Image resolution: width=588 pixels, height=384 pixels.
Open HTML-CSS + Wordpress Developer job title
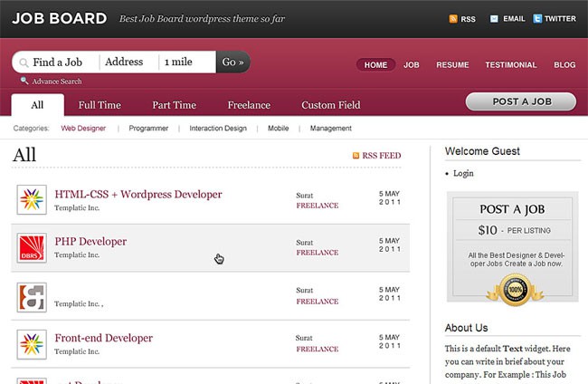[x=138, y=195]
